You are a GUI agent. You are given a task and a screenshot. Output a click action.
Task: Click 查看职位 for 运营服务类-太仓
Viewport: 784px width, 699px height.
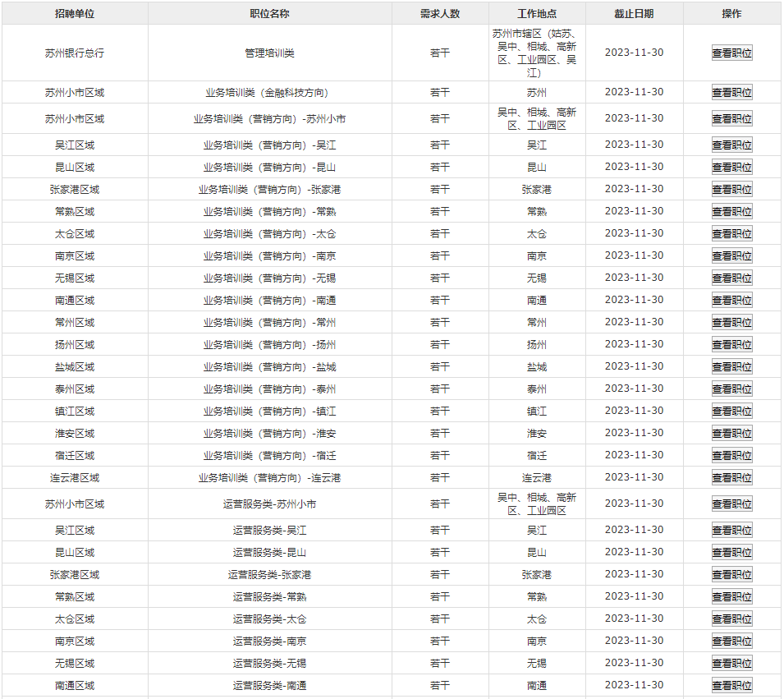pyautogui.click(x=731, y=619)
